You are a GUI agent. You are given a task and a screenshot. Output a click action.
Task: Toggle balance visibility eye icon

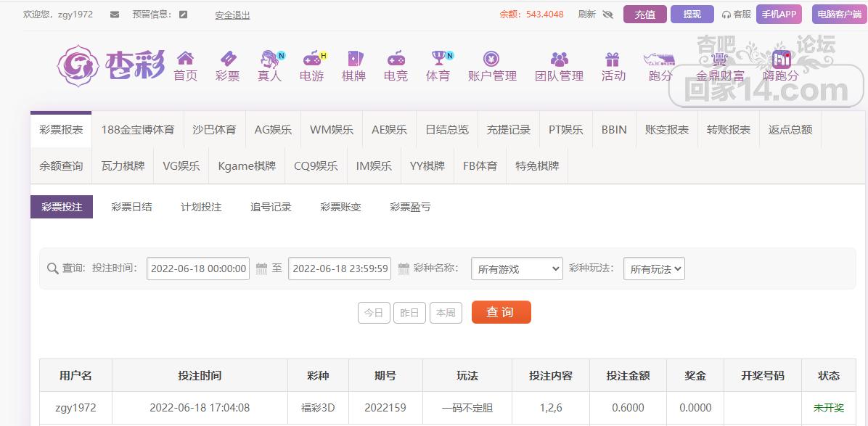pyautogui.click(x=608, y=15)
